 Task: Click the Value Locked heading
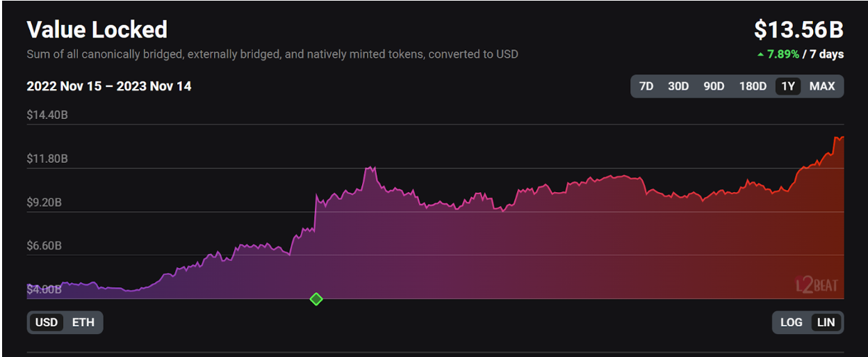97,29
